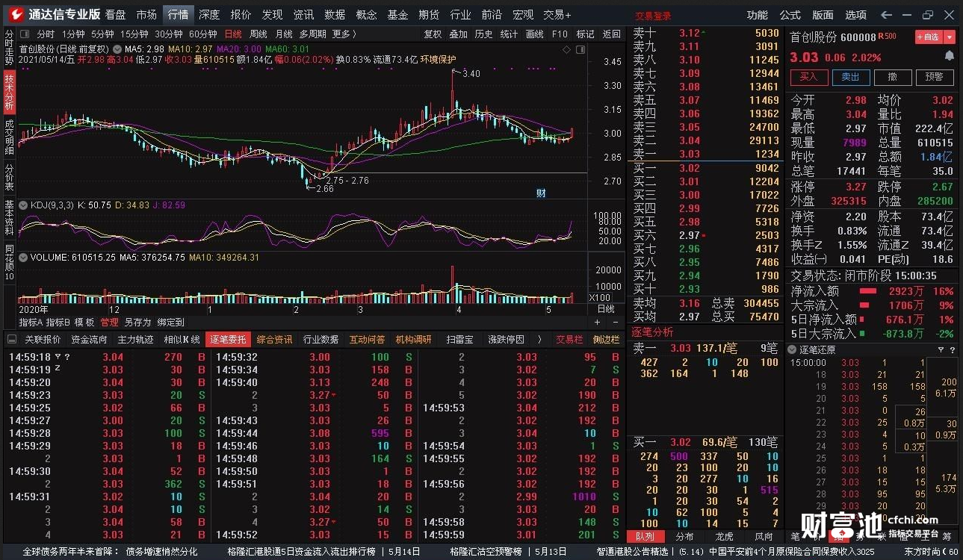Click the 管理 indicator manage option
The width and height of the screenshot is (963, 560).
click(x=109, y=323)
